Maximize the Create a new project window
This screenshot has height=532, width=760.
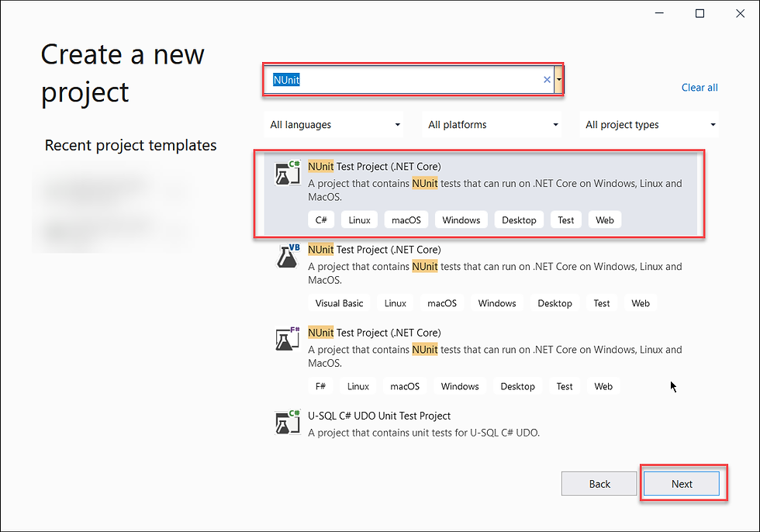(x=700, y=13)
